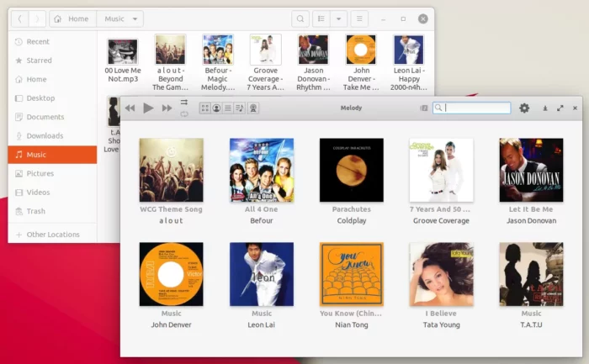Select file 00 Love Me Not.mp3
Image resolution: width=589 pixels, height=364 pixels.
pos(123,60)
